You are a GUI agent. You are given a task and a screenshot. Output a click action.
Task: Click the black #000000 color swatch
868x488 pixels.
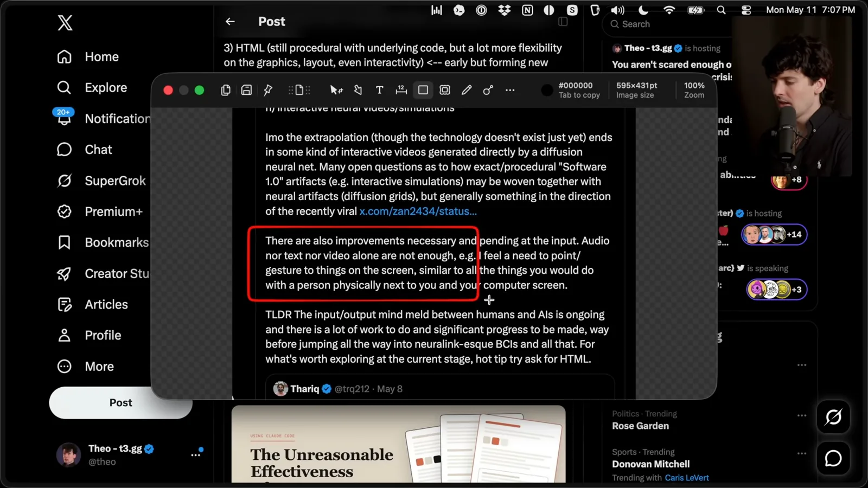click(x=547, y=90)
